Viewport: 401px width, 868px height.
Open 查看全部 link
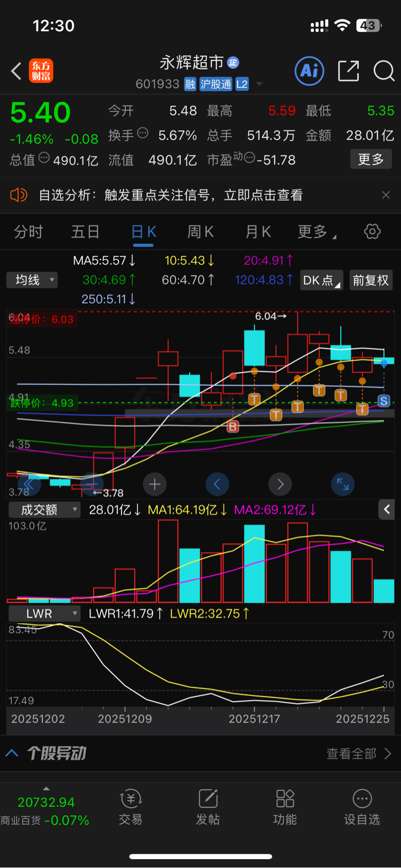point(359,754)
